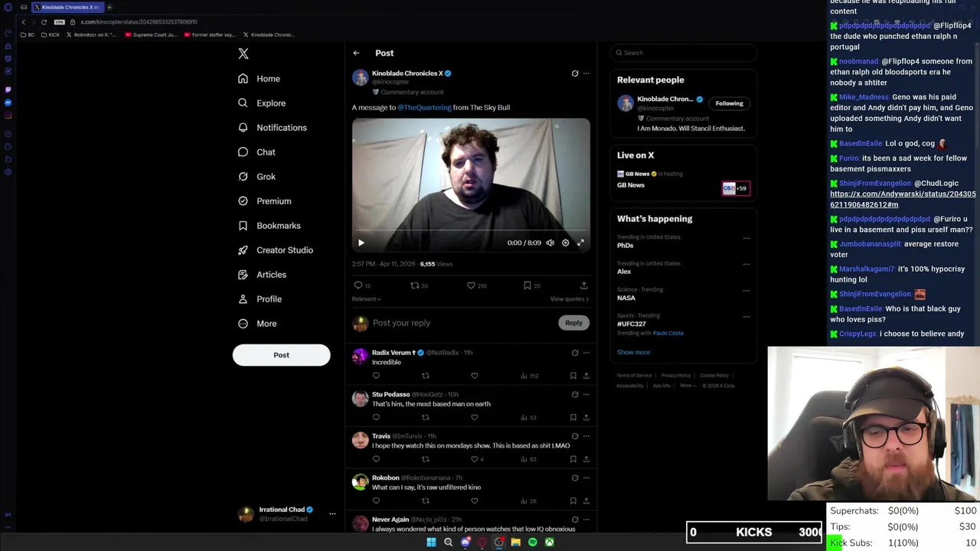Viewport: 980px width, 551px height.
Task: Open Relevant reply sort dropdown
Action: pos(366,299)
